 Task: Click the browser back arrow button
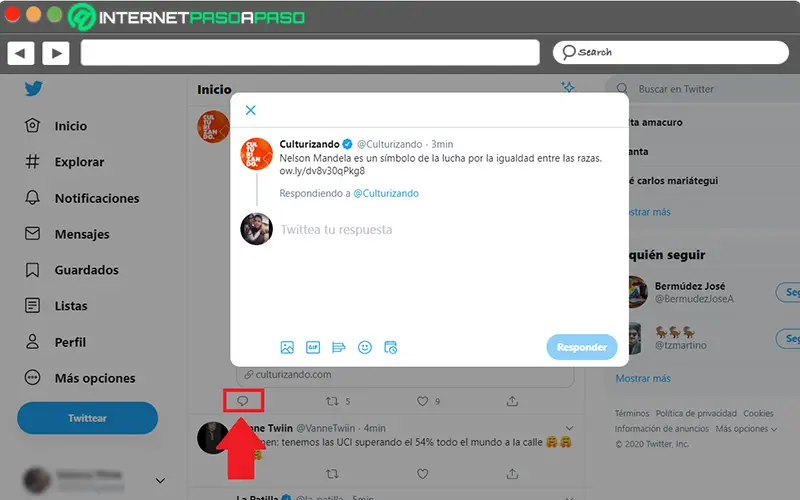pos(20,53)
